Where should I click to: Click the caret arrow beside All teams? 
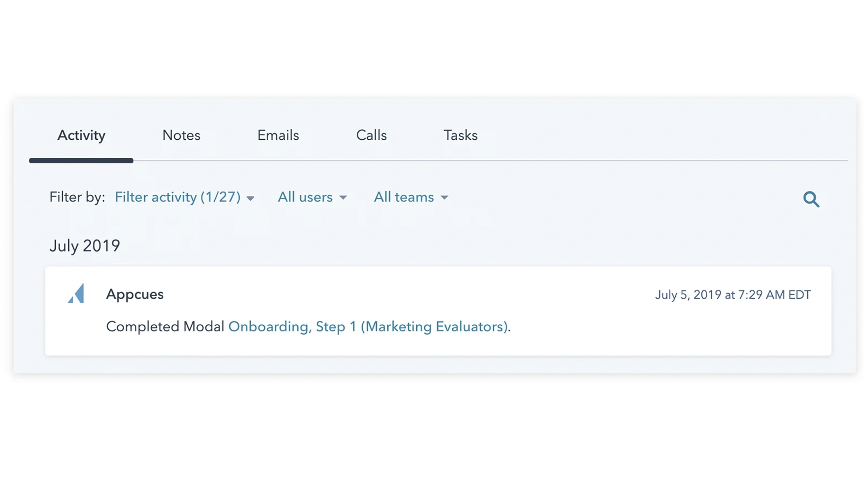[444, 198]
